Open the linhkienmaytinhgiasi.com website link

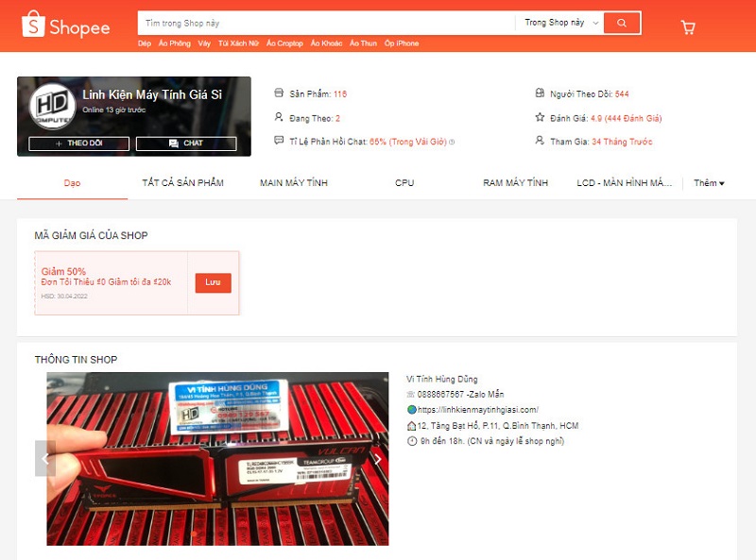click(478, 410)
